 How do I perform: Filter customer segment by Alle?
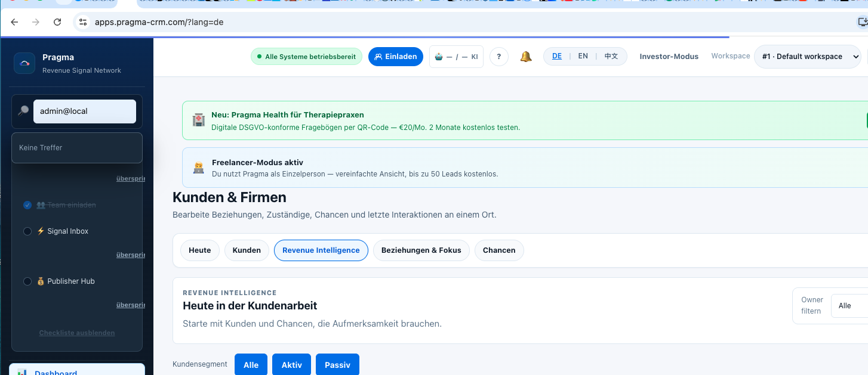coord(251,364)
